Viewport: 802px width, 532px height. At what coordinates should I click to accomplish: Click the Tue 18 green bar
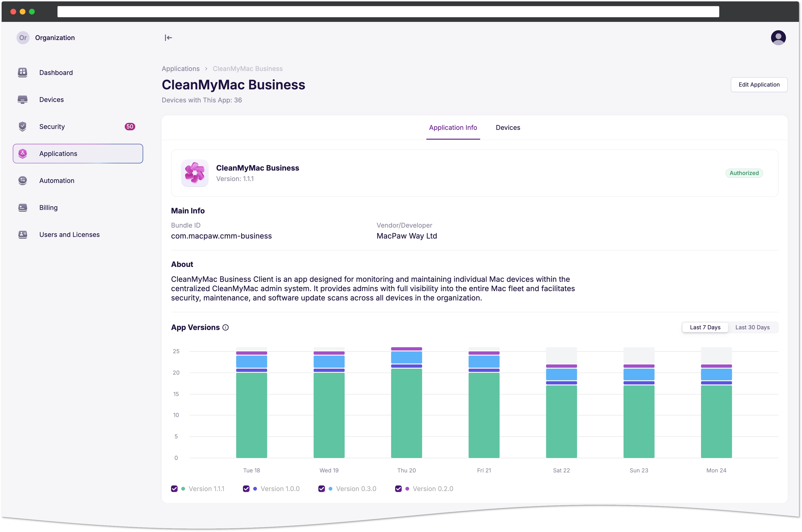click(251, 415)
